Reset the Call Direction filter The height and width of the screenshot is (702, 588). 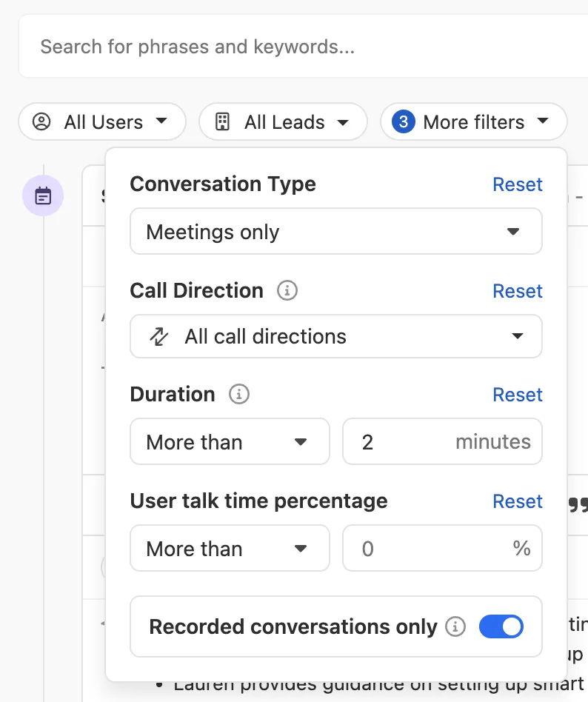pyautogui.click(x=517, y=291)
